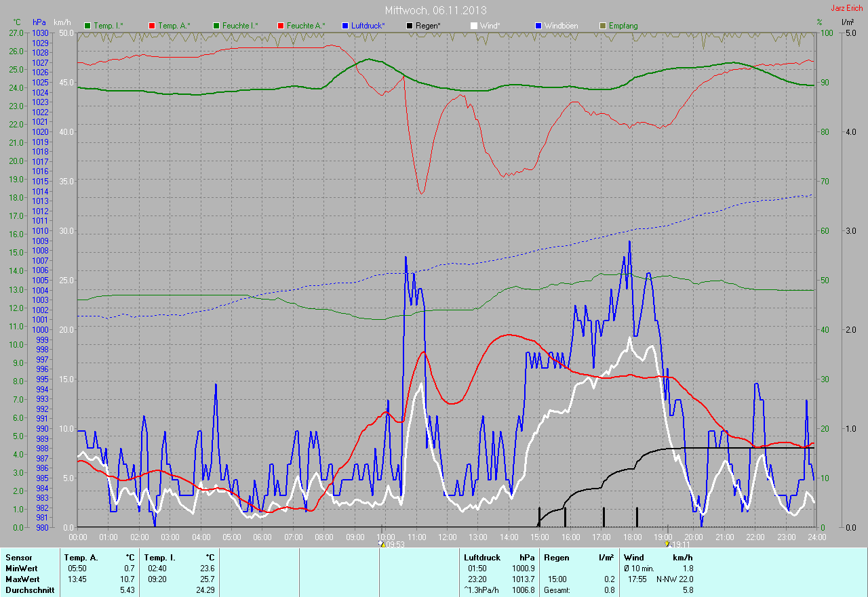Viewport: 868px width, 597px height.
Task: Click the date title Mittwoch, 06.11.2013
Action: click(x=435, y=10)
